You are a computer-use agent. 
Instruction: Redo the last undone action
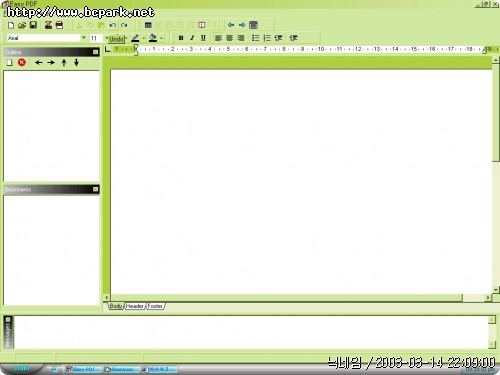[x=124, y=25]
